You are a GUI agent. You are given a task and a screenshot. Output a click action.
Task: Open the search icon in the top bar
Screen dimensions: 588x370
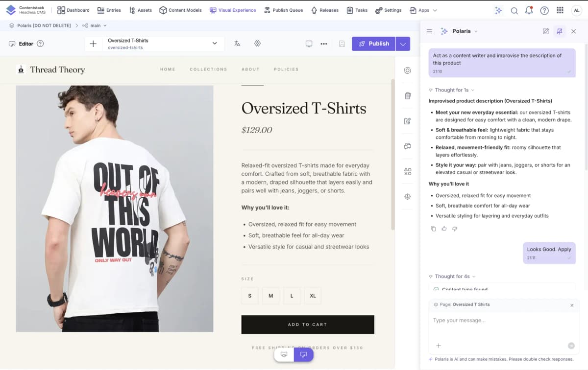tap(514, 10)
